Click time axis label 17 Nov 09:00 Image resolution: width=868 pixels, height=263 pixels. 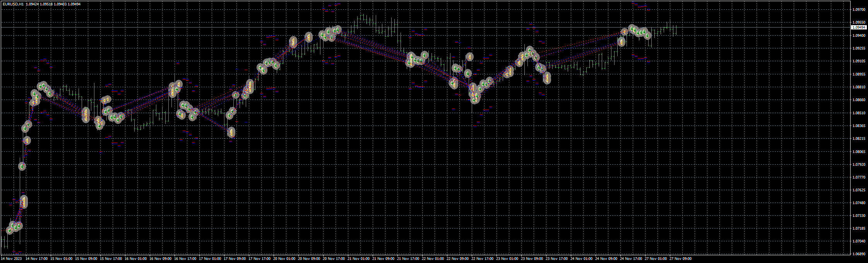coord(235,258)
